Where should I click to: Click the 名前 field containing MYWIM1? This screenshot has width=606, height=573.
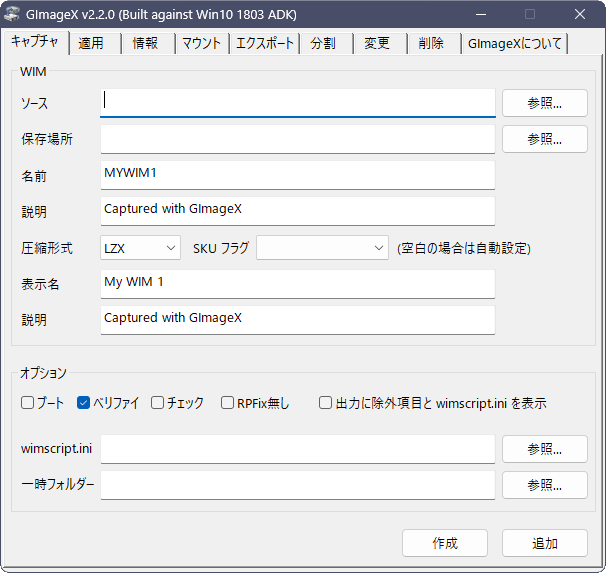pos(298,175)
